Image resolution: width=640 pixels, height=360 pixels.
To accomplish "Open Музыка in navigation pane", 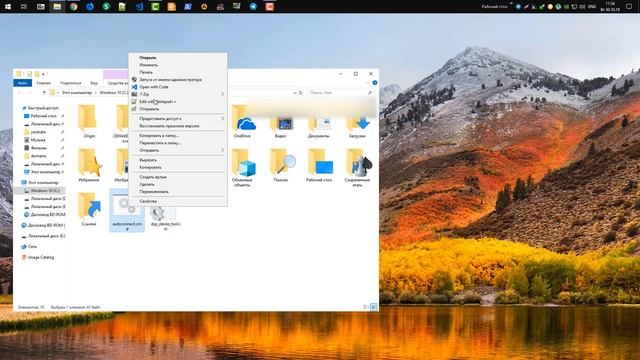I will pos(38,140).
